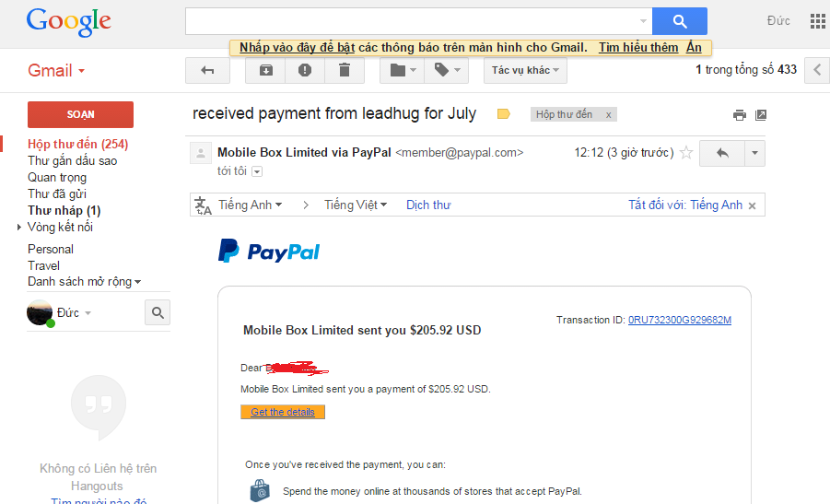
Task: Click the 'Get the details' button
Action: (x=283, y=412)
